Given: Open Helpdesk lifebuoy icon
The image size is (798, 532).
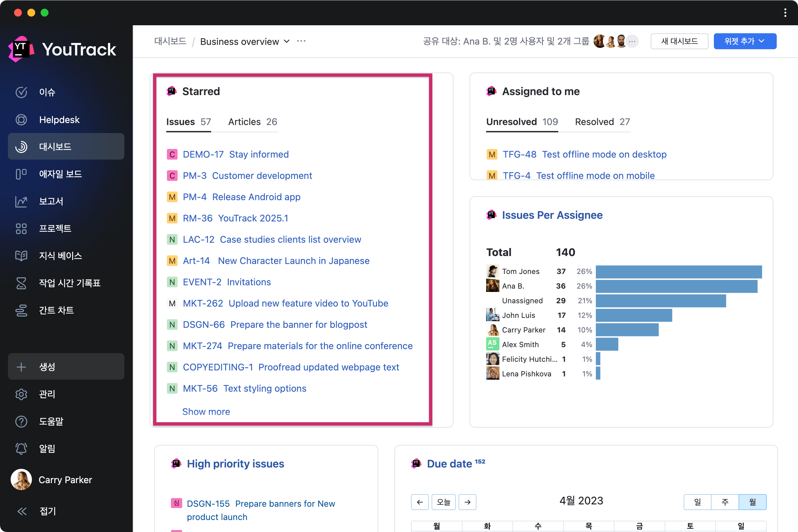Looking at the screenshot, I should 21,120.
